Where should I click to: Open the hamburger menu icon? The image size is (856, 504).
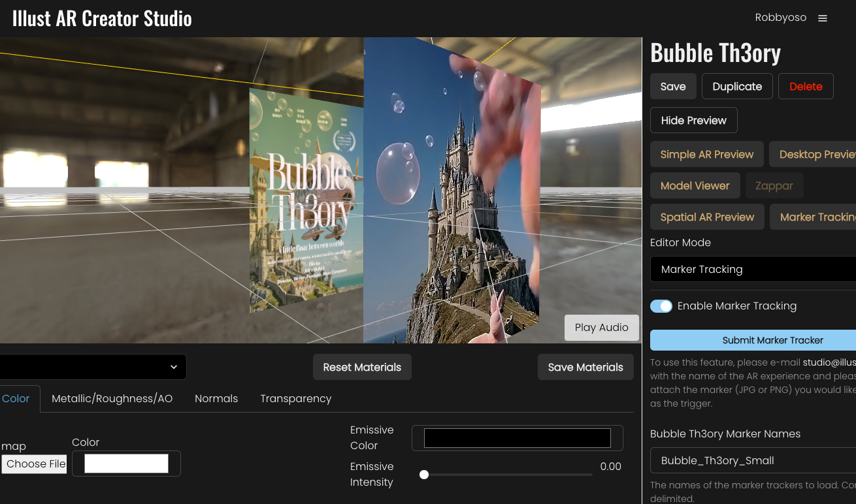point(823,18)
